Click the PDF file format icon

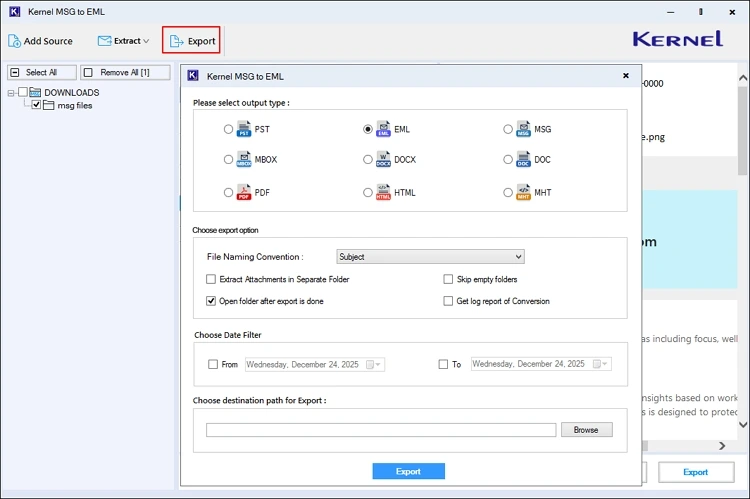point(244,192)
